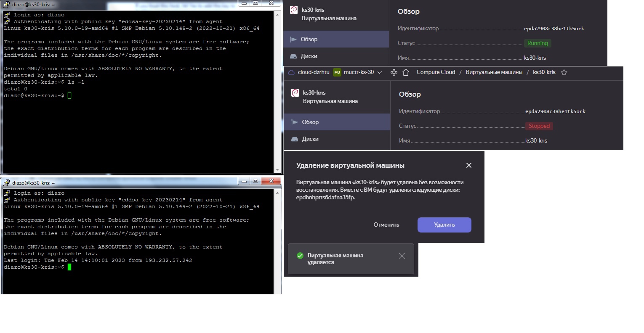
Task: Click the green check icon in the notification
Action: [x=300, y=256]
